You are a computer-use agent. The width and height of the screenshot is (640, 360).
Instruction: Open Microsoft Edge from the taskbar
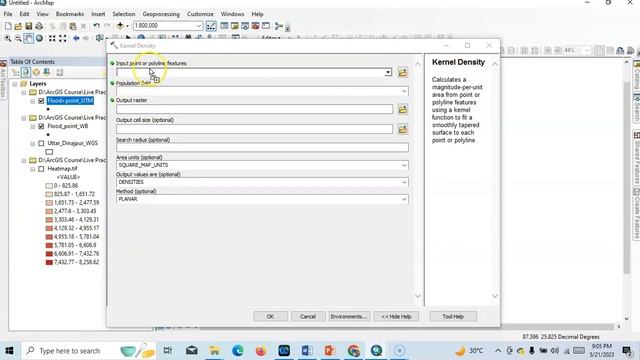(x=238, y=351)
